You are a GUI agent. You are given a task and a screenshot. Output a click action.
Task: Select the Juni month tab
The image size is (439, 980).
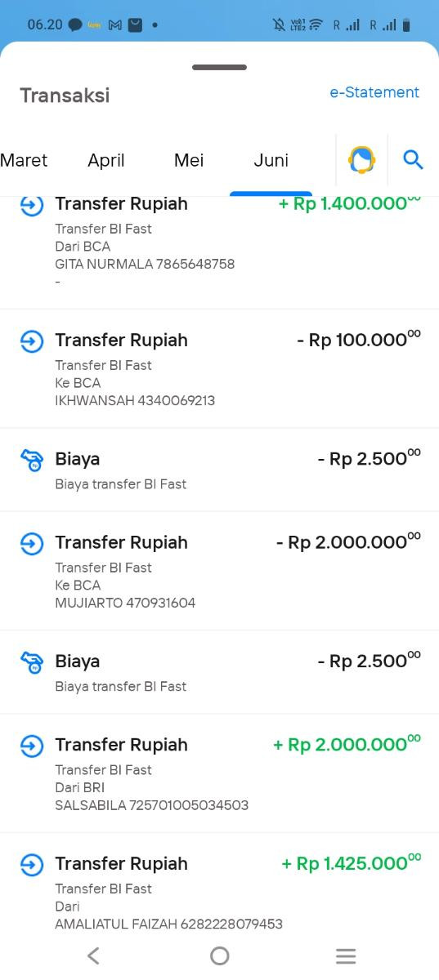click(271, 160)
